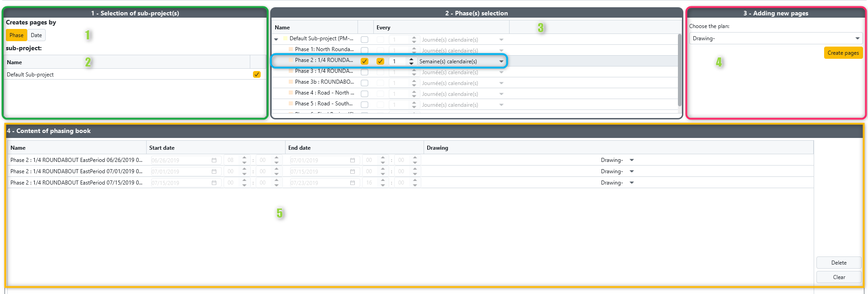868x294 pixels.
Task: Click the Phase 2 folder color icon
Action: pos(291,60)
